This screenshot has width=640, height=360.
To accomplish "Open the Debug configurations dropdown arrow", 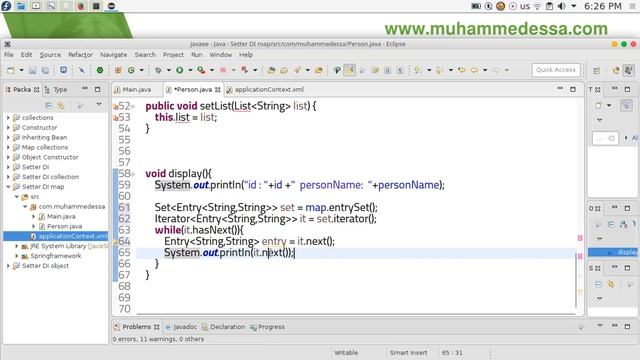I will pos(168,70).
